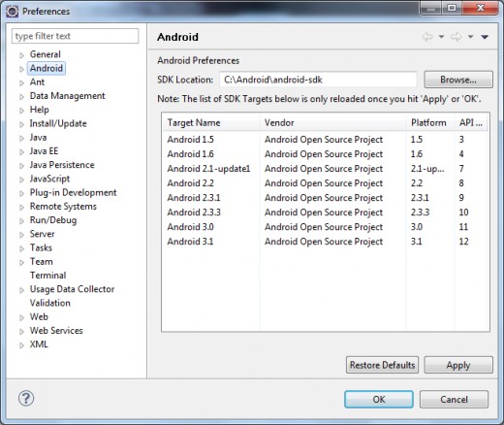Expand the Web Services node arrow
Screen dimensions: 504x425
tap(21, 331)
